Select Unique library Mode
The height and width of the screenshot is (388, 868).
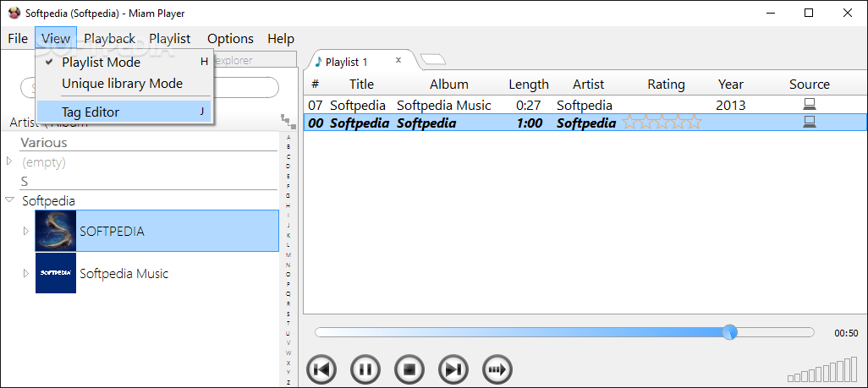click(x=124, y=84)
